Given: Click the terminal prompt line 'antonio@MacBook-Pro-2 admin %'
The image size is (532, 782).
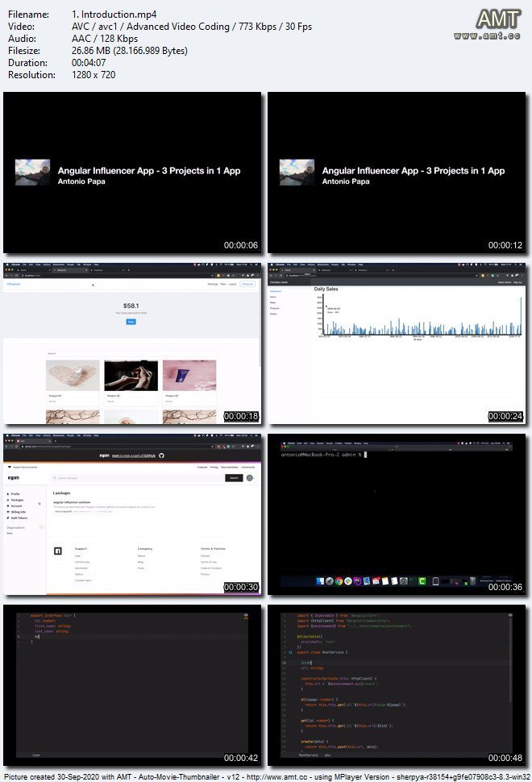Looking at the screenshot, I should (322, 455).
